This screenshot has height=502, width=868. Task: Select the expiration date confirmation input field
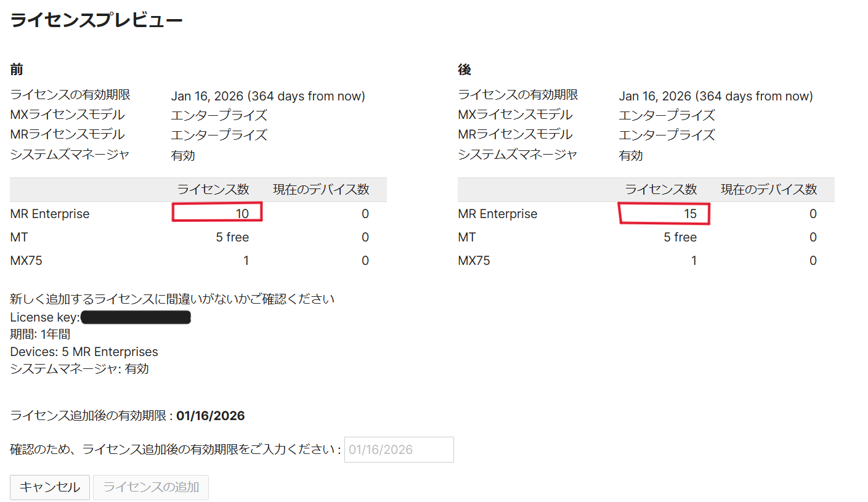tap(399, 449)
